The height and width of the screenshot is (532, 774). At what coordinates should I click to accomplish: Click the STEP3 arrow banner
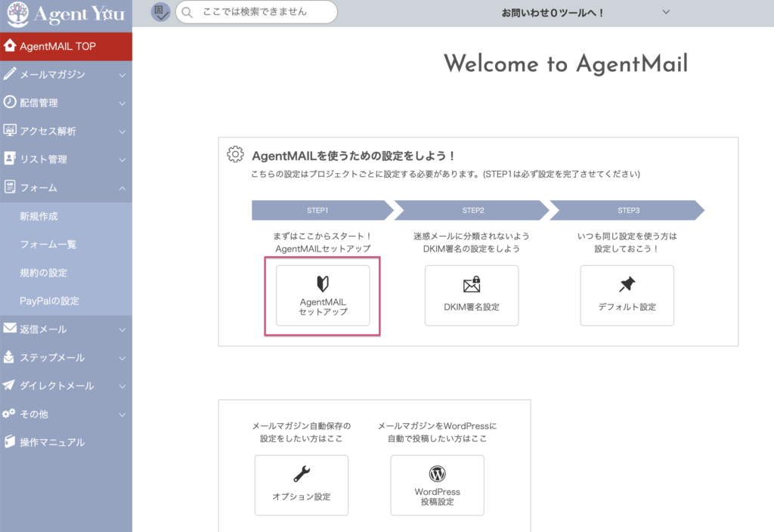point(627,210)
